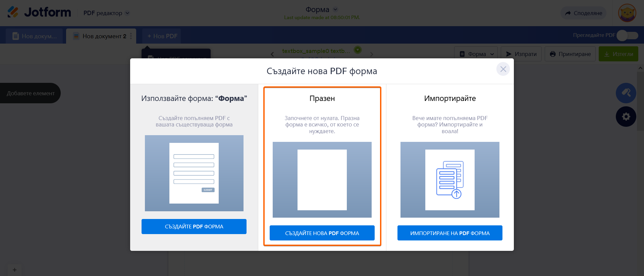644x276 pixels.
Task: Click the Импортиране на PDF форма button
Action: pyautogui.click(x=450, y=233)
